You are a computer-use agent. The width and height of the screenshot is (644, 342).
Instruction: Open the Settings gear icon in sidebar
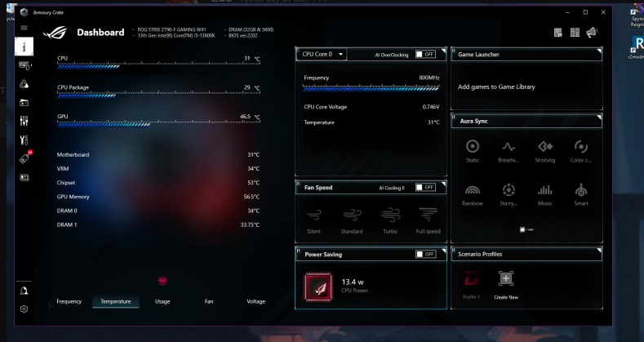pyautogui.click(x=24, y=309)
